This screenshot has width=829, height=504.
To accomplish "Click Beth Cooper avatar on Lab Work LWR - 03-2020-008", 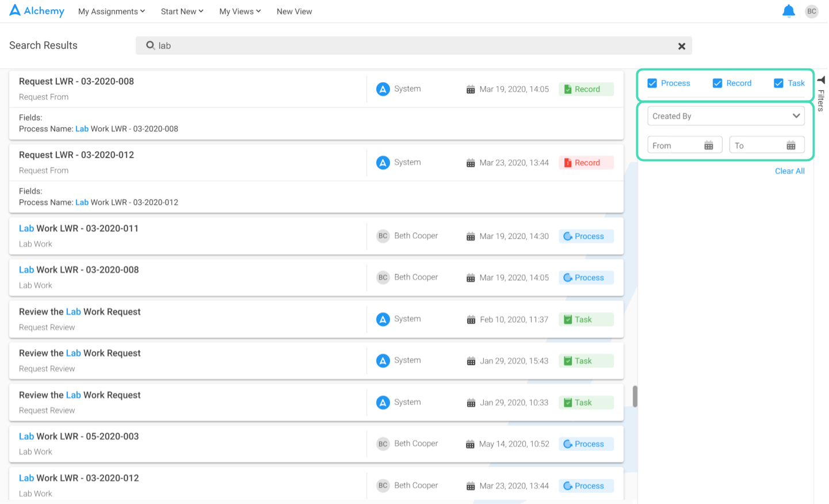I will pos(383,277).
